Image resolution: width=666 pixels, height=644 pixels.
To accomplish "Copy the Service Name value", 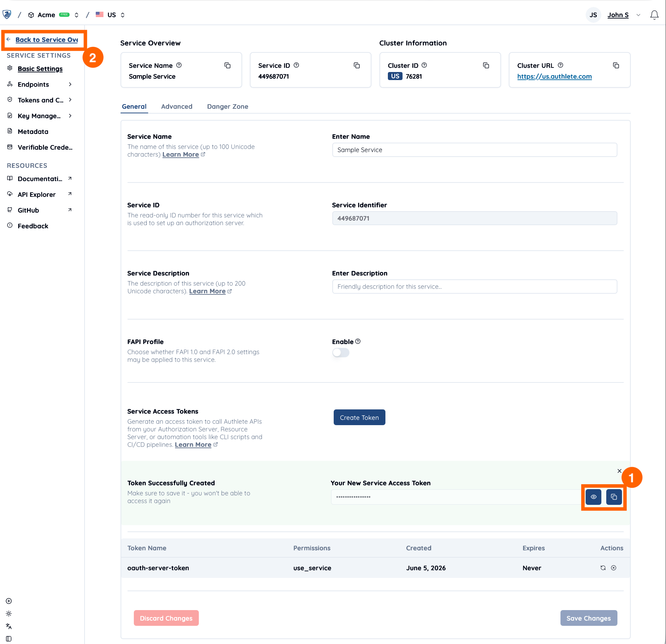I will [x=227, y=65].
